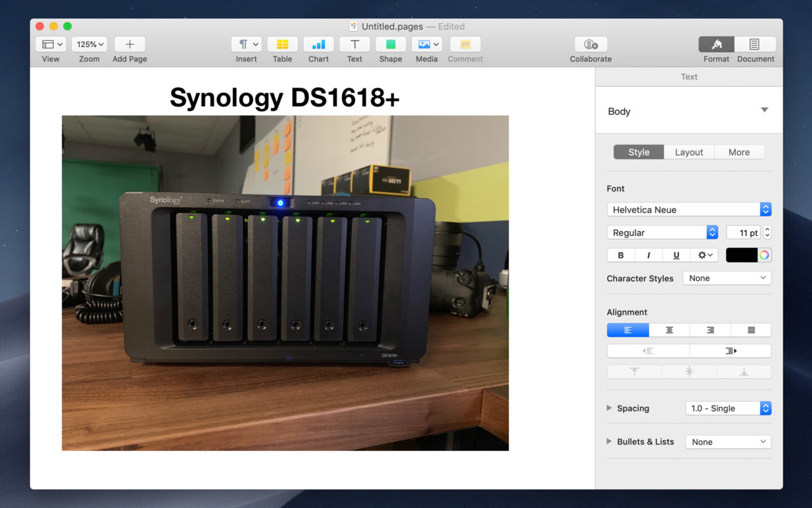Switch to the Style tab
The height and width of the screenshot is (508, 812).
point(639,152)
